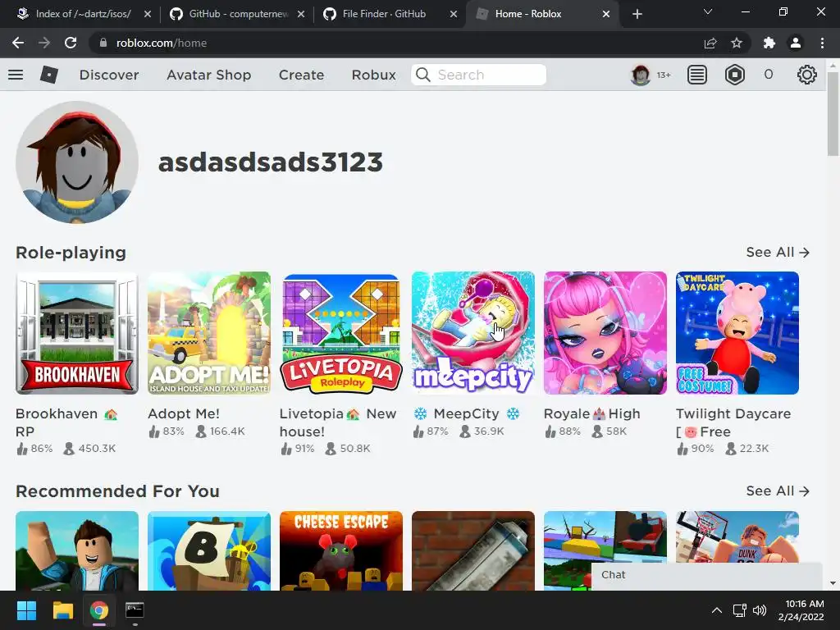Open a new browser tab
Image resolution: width=840 pixels, height=630 pixels.
(637, 14)
